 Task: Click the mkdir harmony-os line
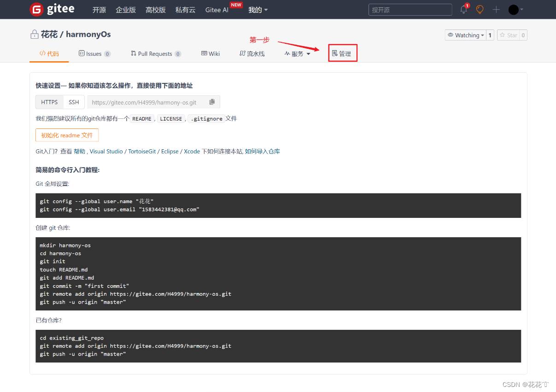(65, 245)
